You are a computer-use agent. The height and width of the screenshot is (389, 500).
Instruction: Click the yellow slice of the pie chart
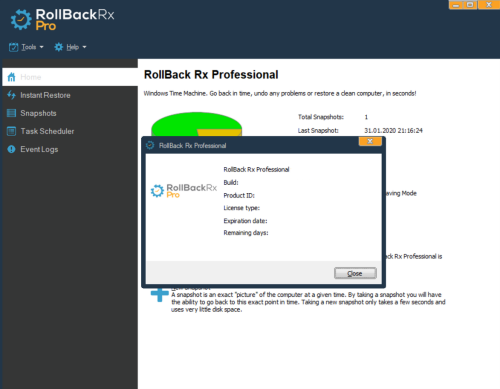pyautogui.click(x=219, y=132)
